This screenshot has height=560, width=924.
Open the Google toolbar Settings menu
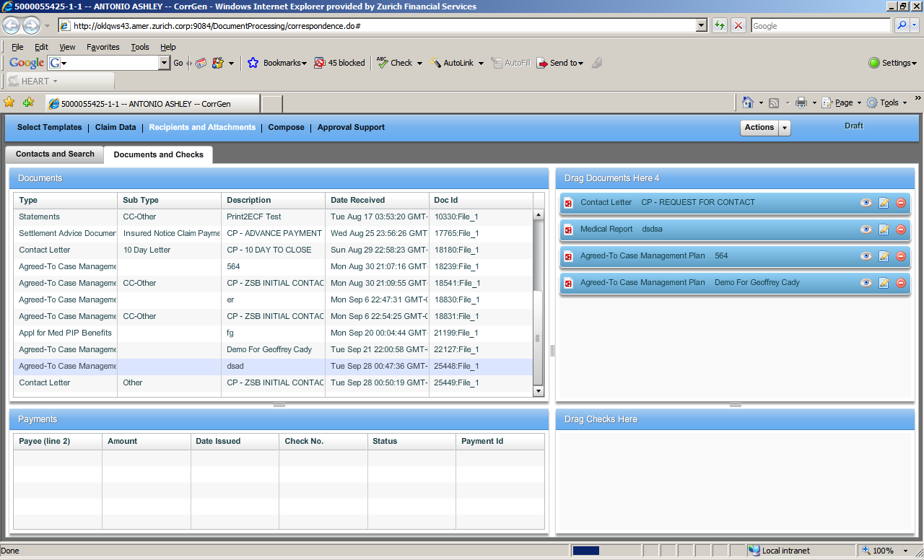tap(893, 63)
